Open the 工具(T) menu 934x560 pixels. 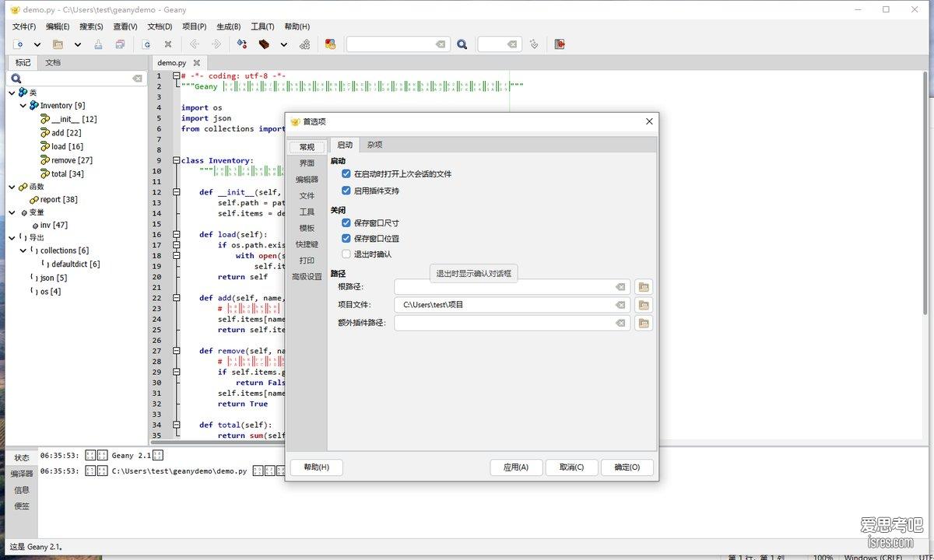(262, 26)
